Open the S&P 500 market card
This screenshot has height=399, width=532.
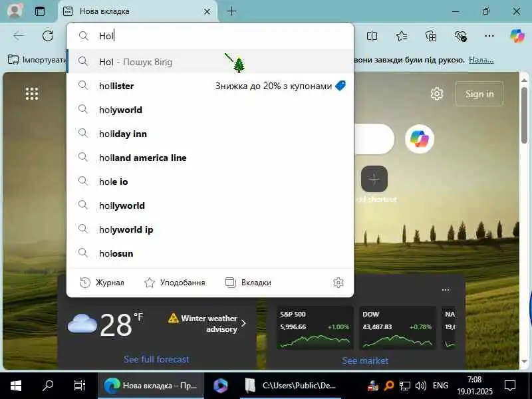point(315,328)
